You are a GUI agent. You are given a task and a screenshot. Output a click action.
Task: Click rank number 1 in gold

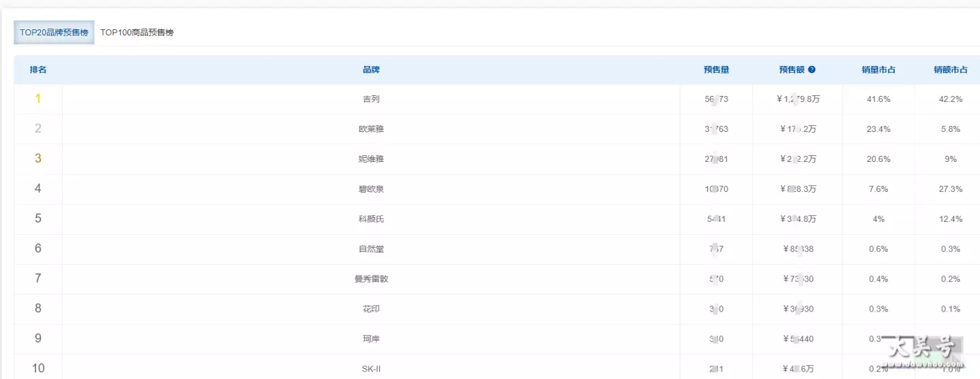click(38, 99)
